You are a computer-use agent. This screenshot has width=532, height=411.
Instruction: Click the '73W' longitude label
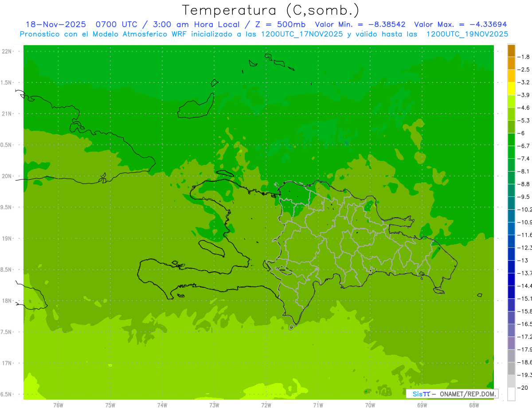pos(214,405)
